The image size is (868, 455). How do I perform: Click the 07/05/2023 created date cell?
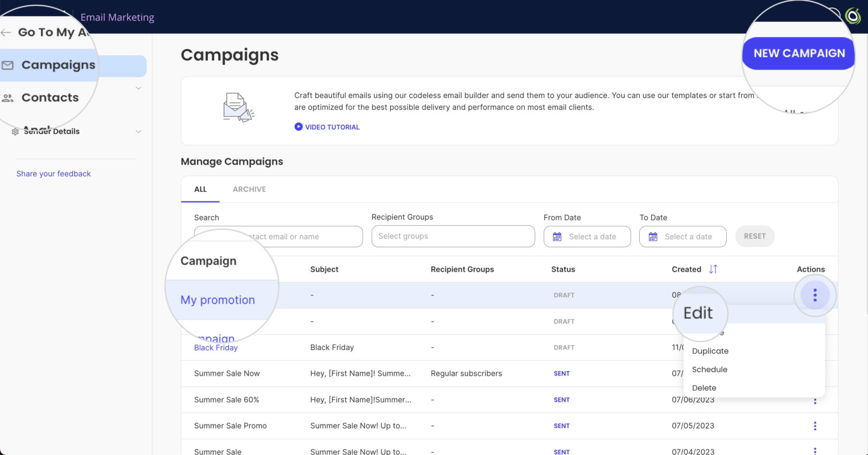pyautogui.click(x=693, y=425)
